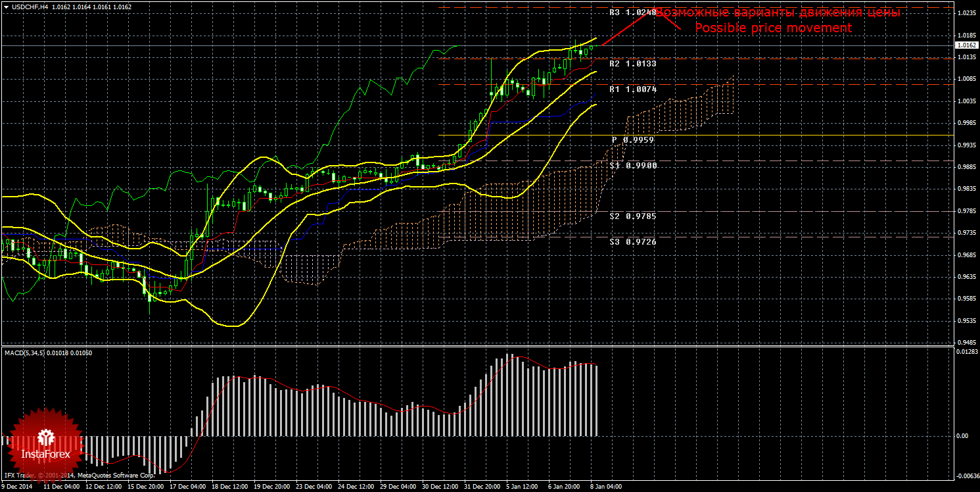Click the red forecast arrow line

pos(624,30)
